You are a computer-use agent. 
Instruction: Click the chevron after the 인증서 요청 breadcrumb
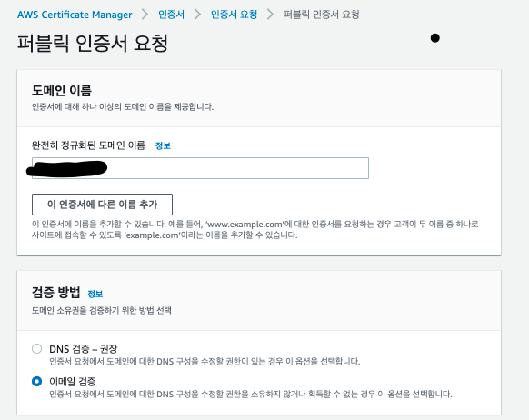point(270,15)
